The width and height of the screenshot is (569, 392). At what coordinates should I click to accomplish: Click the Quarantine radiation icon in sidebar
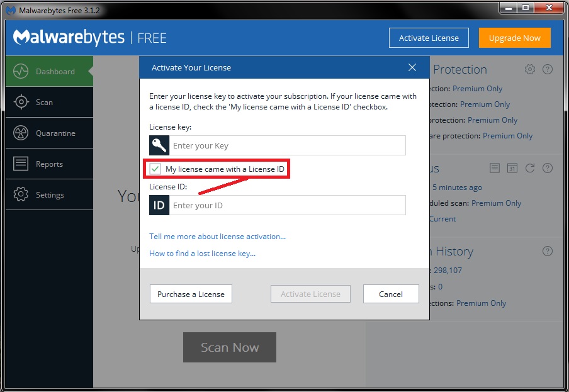click(x=21, y=133)
